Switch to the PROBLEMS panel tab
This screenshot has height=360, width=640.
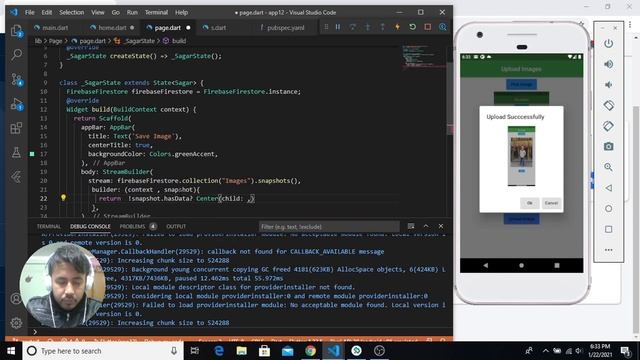point(138,226)
